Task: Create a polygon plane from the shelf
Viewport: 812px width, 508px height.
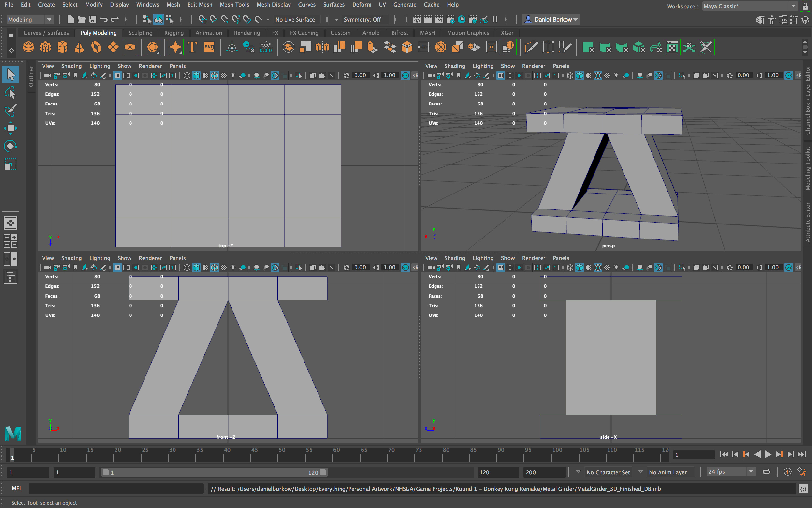Action: click(x=113, y=47)
